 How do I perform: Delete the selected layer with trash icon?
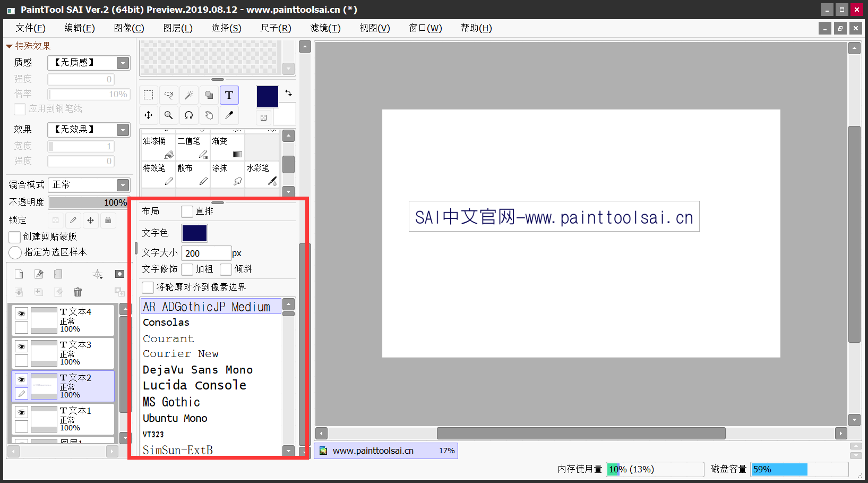(x=78, y=292)
